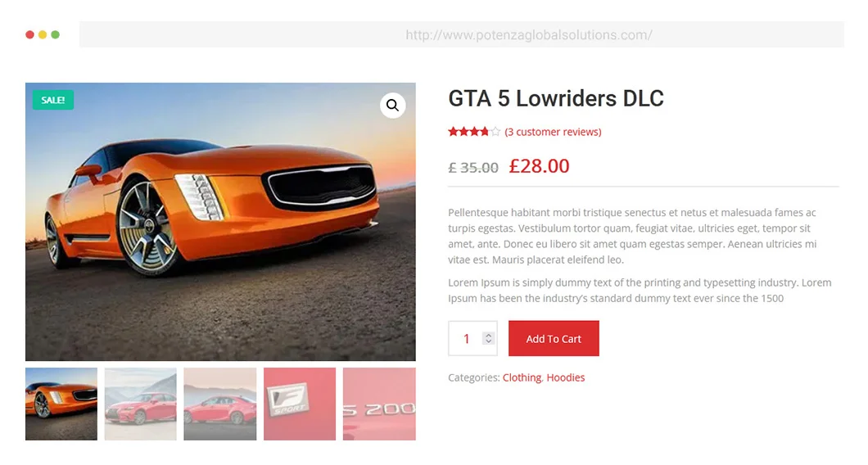Open the 3 customer reviews link

tap(553, 132)
